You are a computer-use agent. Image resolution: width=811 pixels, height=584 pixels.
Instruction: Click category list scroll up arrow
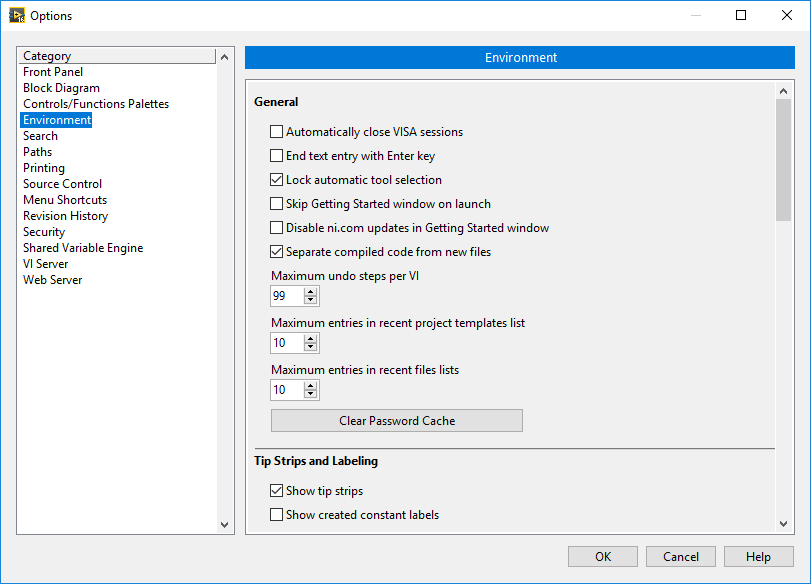click(224, 57)
